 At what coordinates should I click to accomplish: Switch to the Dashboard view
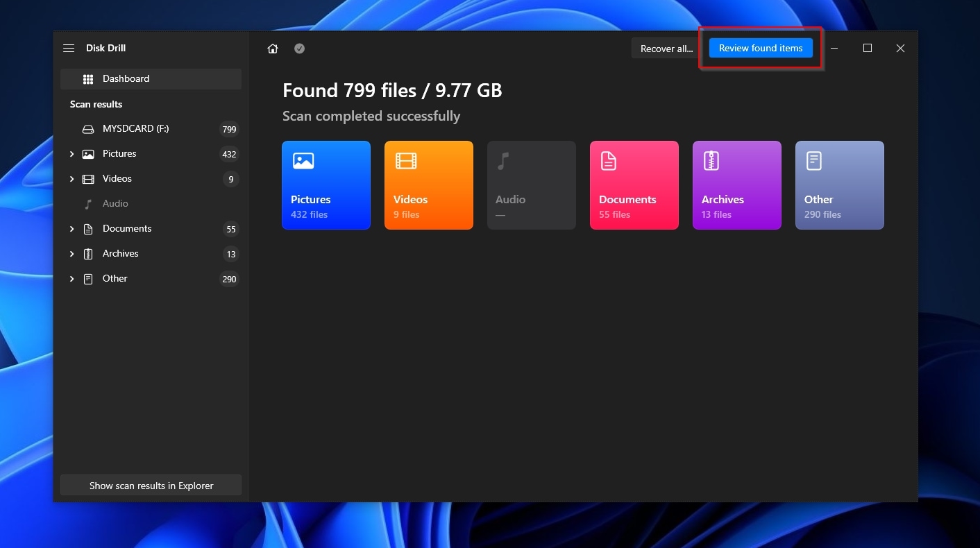(126, 78)
